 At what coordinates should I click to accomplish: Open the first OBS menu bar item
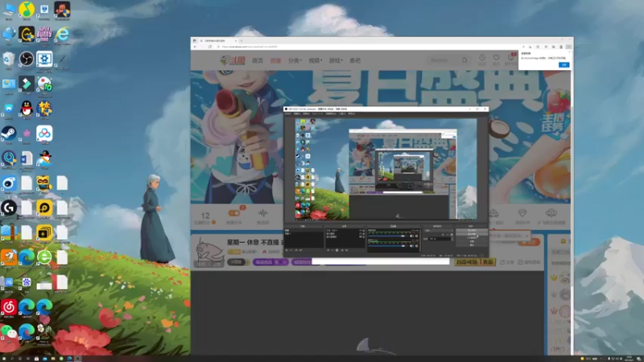tap(288, 113)
